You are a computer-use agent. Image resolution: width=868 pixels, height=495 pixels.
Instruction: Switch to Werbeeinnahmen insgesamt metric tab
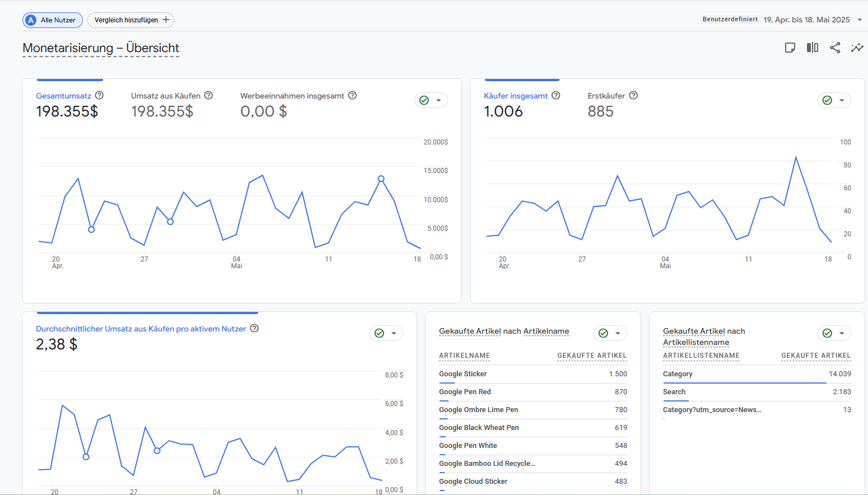tap(292, 96)
